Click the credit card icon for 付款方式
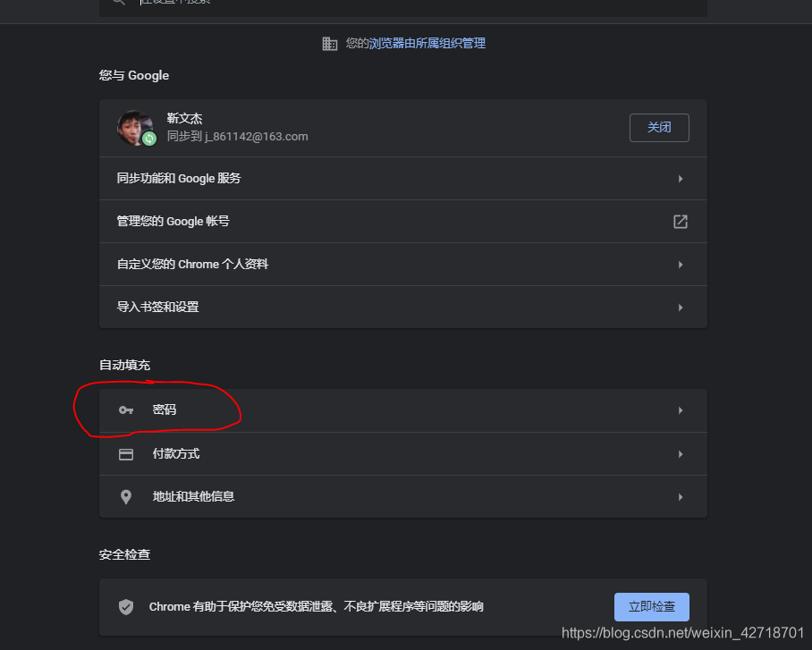 click(x=126, y=454)
